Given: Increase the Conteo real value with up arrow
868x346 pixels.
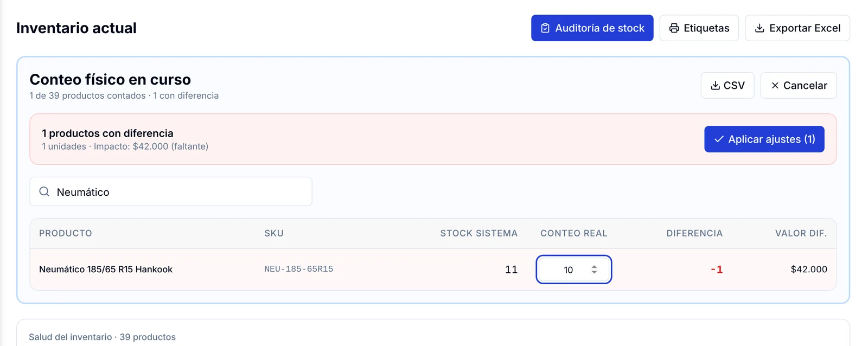Looking at the screenshot, I should (594, 266).
